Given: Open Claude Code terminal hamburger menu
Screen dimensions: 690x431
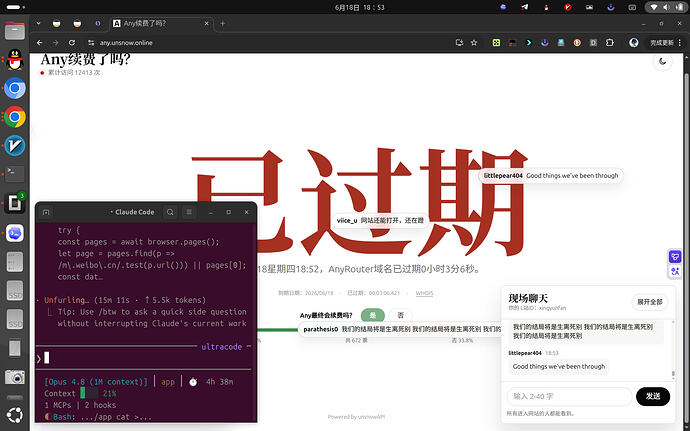Looking at the screenshot, I should pyautogui.click(x=189, y=212).
